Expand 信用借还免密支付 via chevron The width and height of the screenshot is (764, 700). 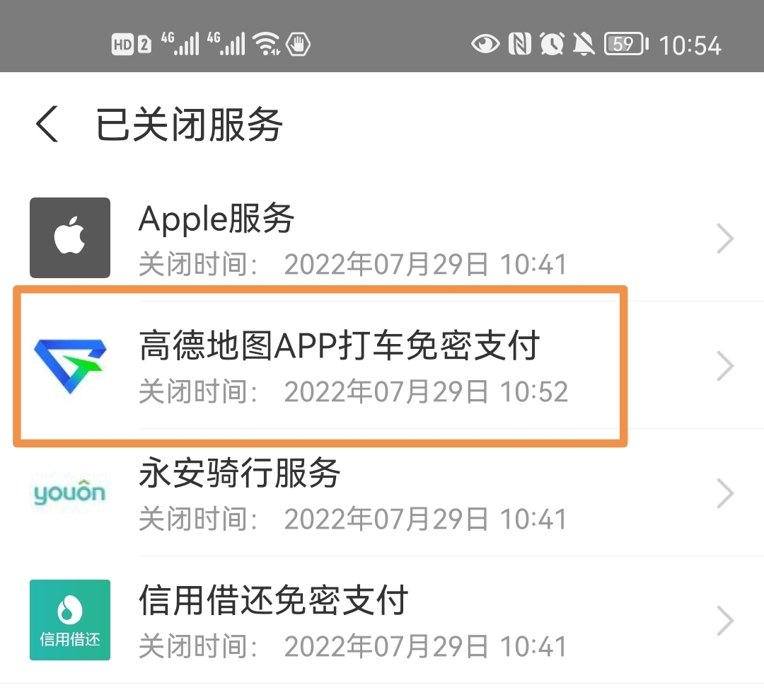726,621
